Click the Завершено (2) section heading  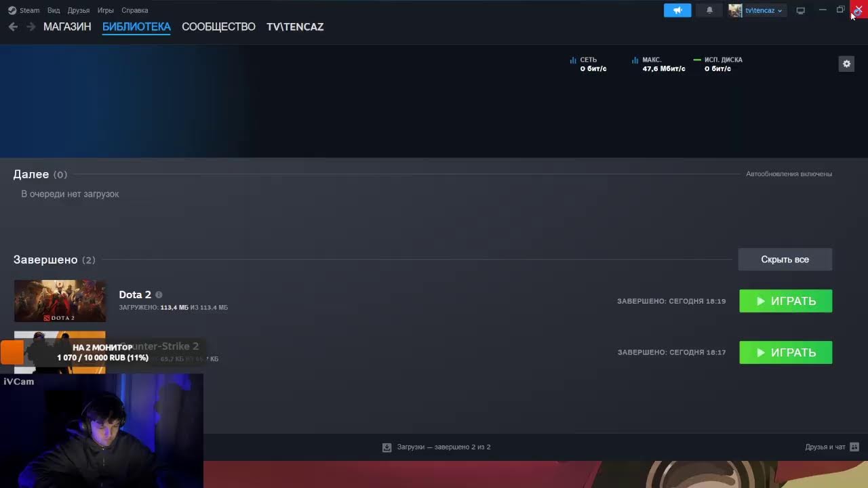[54, 260]
